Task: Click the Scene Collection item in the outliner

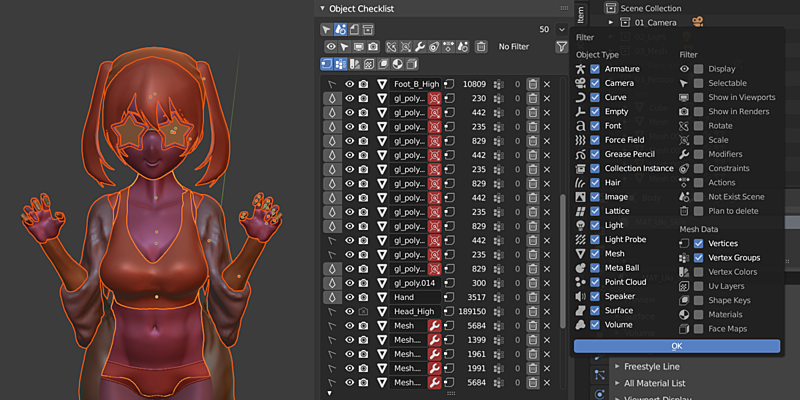Action: click(651, 8)
